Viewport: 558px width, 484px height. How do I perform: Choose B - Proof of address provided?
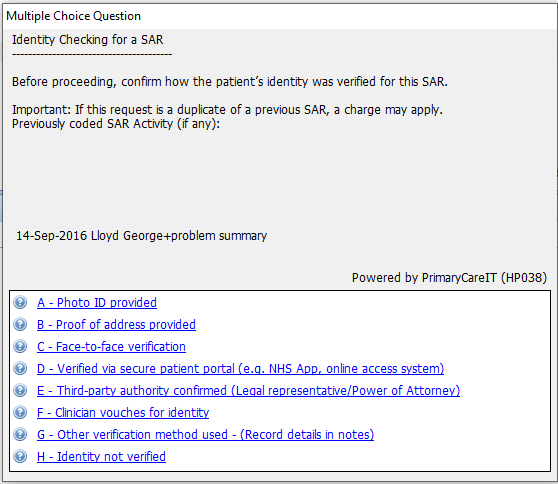[116, 325]
